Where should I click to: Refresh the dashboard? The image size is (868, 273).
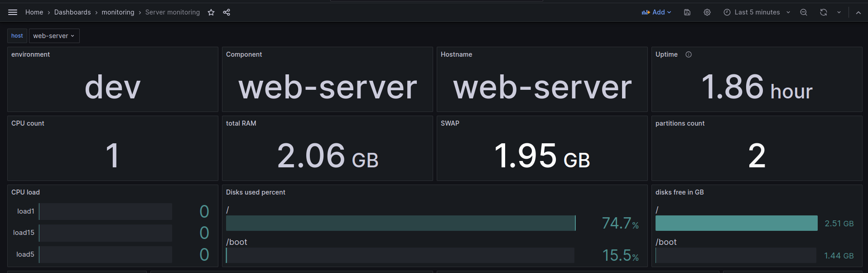[x=824, y=12]
